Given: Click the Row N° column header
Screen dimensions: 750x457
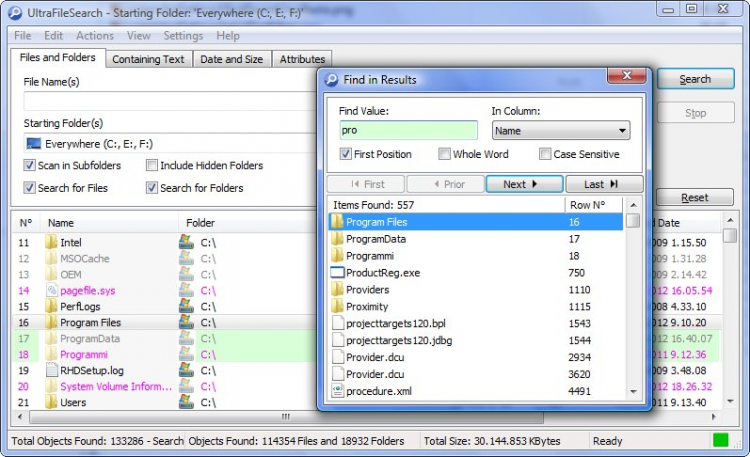Looking at the screenshot, I should tap(594, 205).
